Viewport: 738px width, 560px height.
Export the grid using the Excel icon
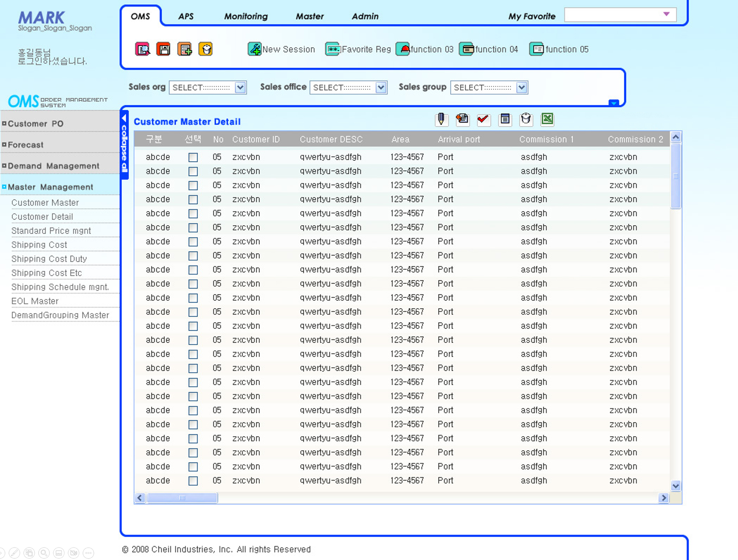pos(547,119)
